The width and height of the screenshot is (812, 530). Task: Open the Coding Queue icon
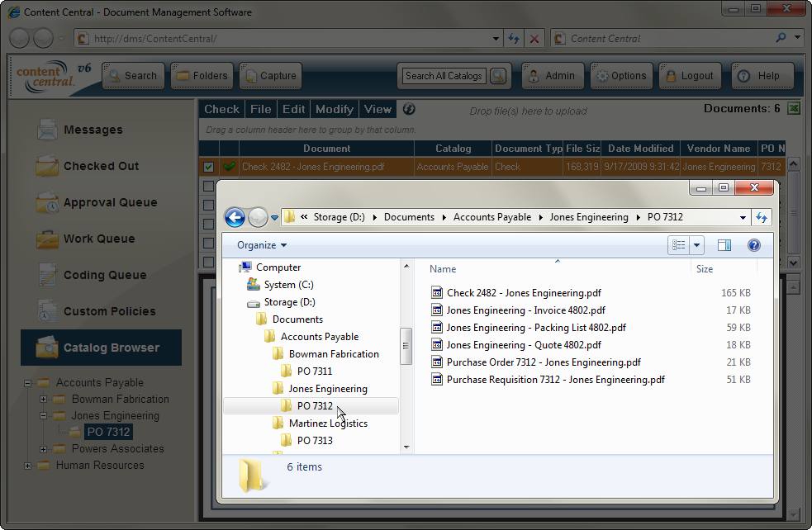[x=46, y=275]
